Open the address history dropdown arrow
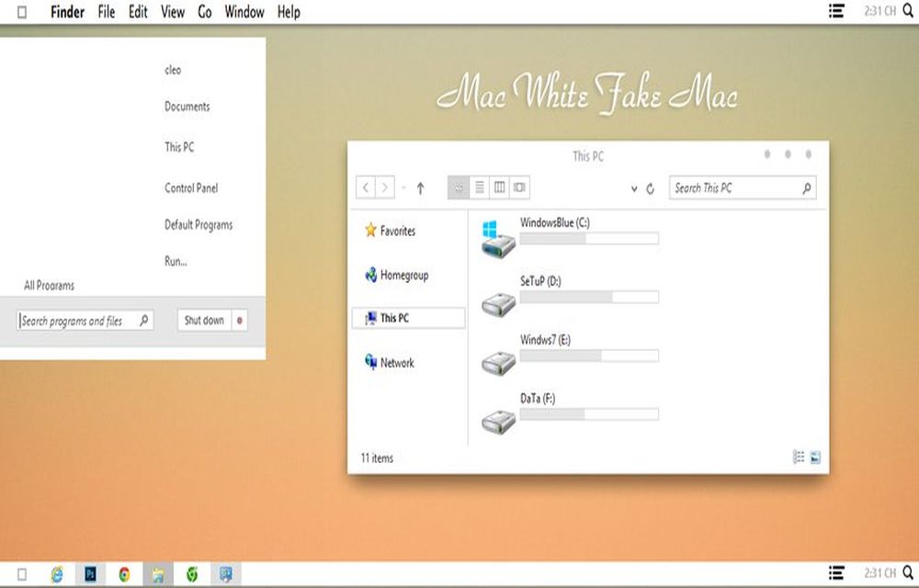The height and width of the screenshot is (588, 919). pos(634,188)
